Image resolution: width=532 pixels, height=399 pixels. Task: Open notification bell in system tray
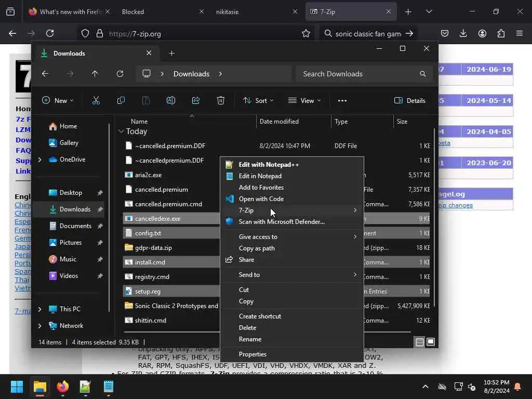click(x=518, y=387)
